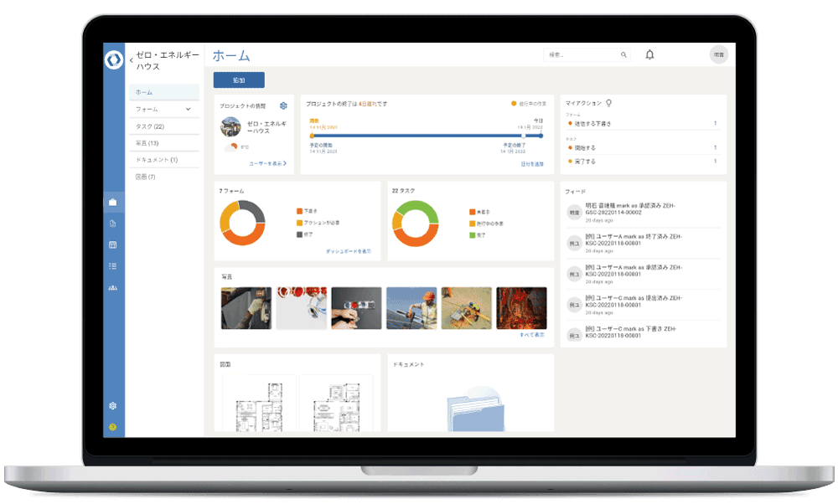Click in the search input field

581,55
